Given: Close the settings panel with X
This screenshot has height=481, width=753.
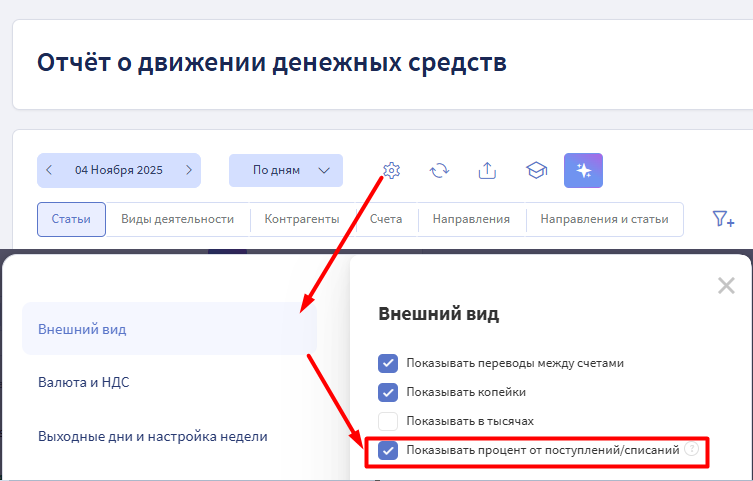Looking at the screenshot, I should [x=726, y=286].
